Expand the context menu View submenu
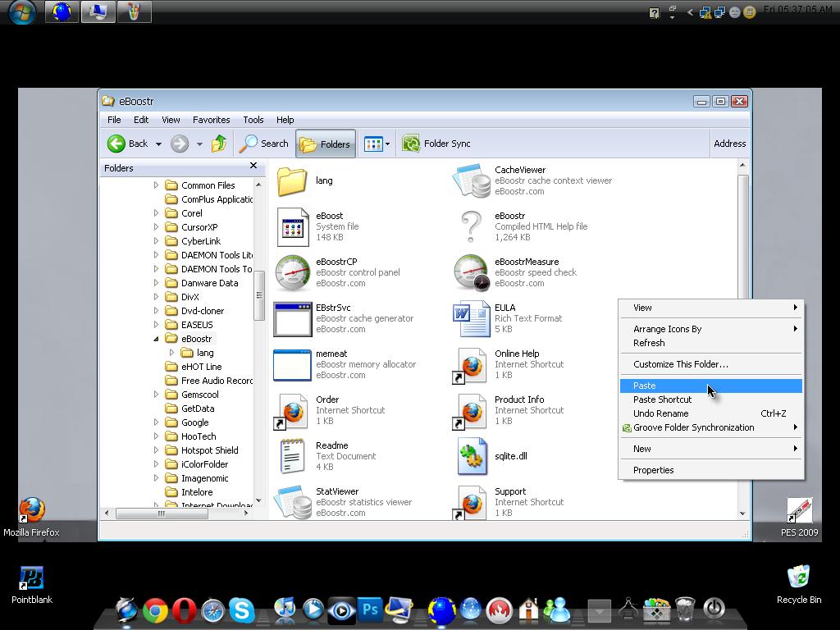The width and height of the screenshot is (840, 630). tap(711, 308)
